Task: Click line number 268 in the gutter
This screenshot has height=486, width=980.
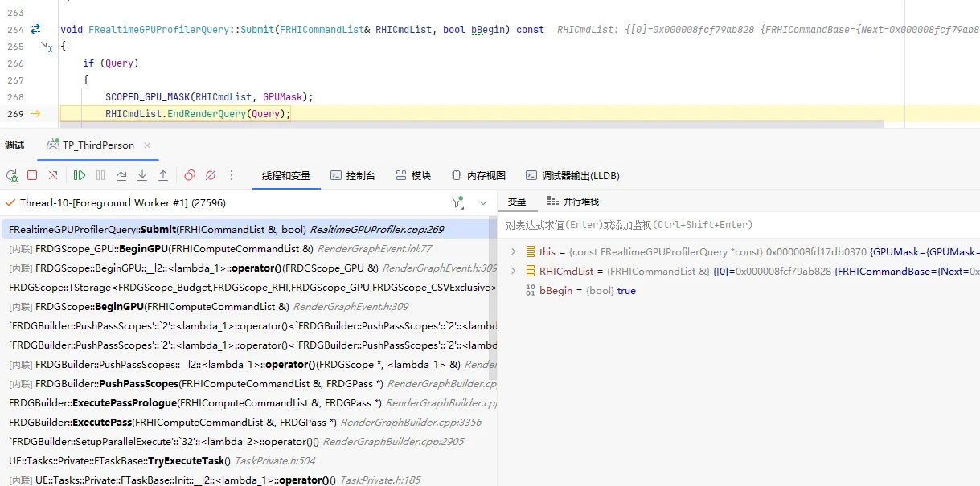Action: pos(15,97)
